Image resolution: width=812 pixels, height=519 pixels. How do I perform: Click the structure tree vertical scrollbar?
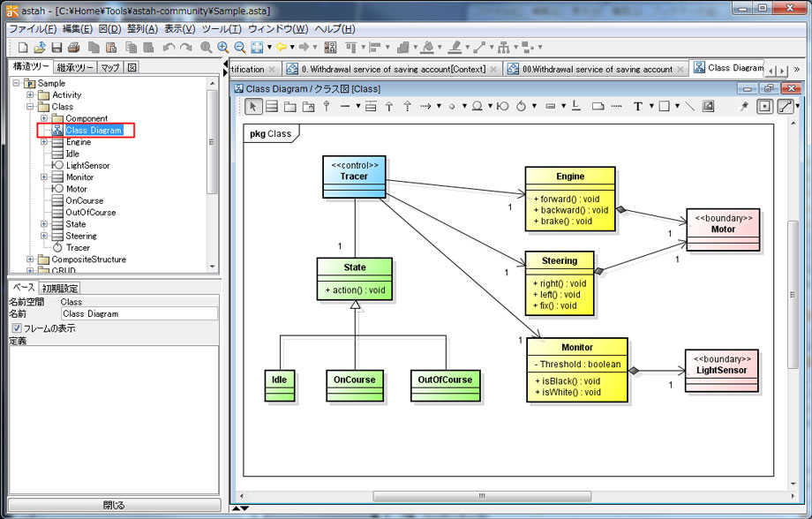(x=212, y=142)
